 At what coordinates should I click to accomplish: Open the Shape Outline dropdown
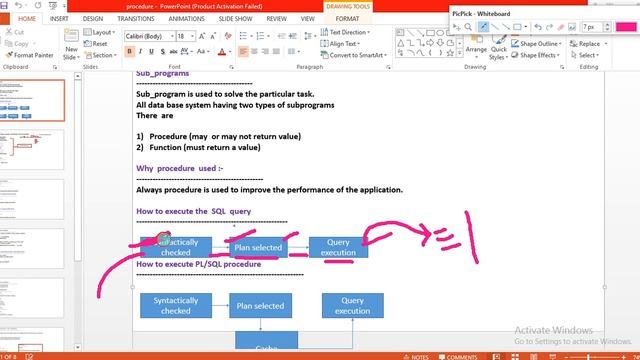tap(536, 44)
